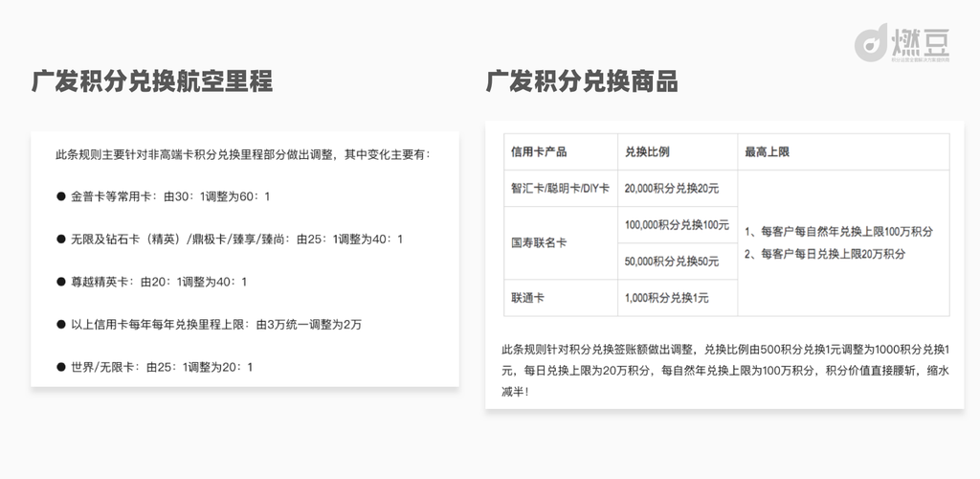Click the bullet dot before 无限及钻石卡
This screenshot has width=980, height=479.
tap(60, 239)
